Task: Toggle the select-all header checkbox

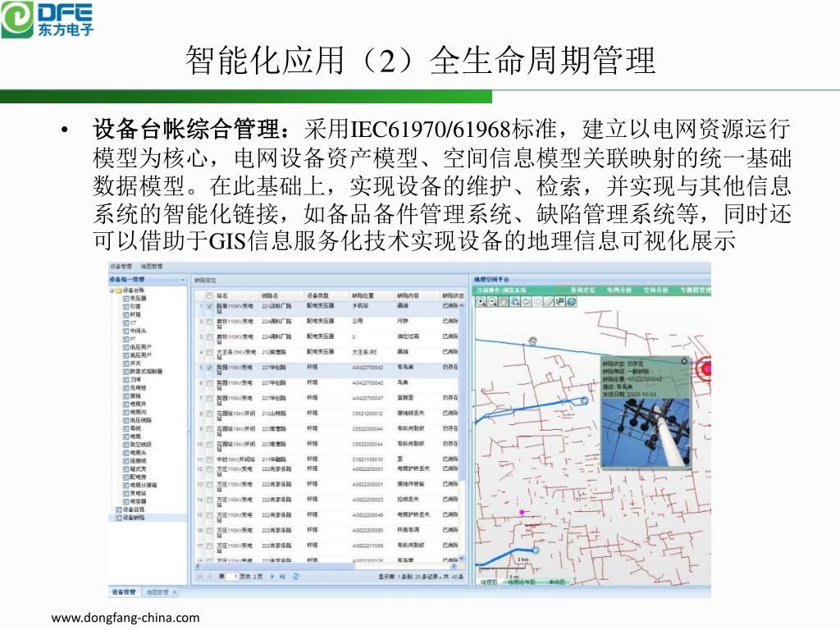Action: pos(209,295)
